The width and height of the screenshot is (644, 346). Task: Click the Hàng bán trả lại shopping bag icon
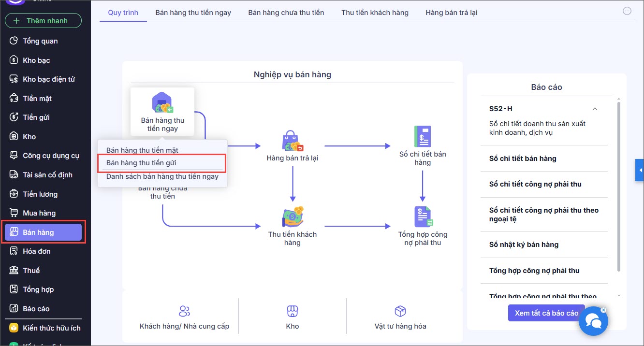click(x=293, y=141)
